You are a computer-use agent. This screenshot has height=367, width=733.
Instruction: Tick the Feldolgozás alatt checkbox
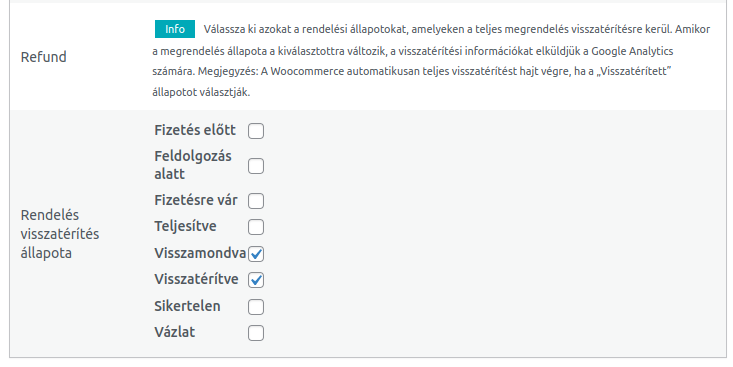[x=256, y=166]
